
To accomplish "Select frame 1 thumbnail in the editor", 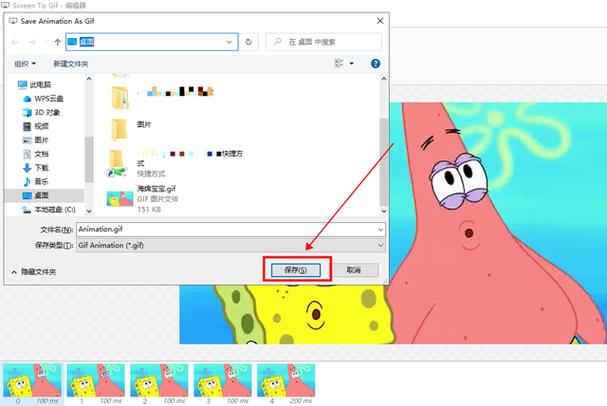I will point(96,380).
